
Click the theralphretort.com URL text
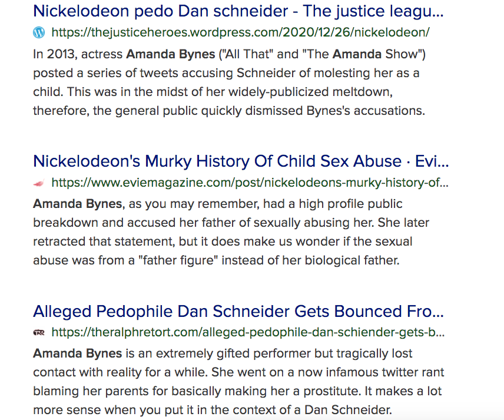pyautogui.click(x=247, y=333)
